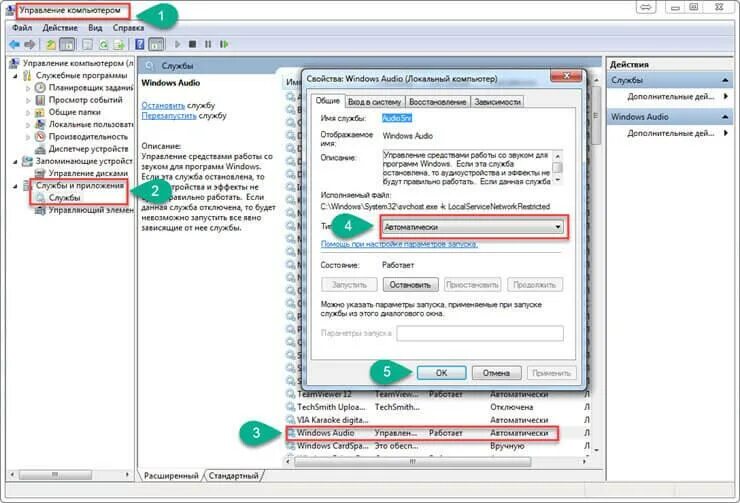Click the Перезапустить службу link
This screenshot has width=740, height=503.
point(169,116)
